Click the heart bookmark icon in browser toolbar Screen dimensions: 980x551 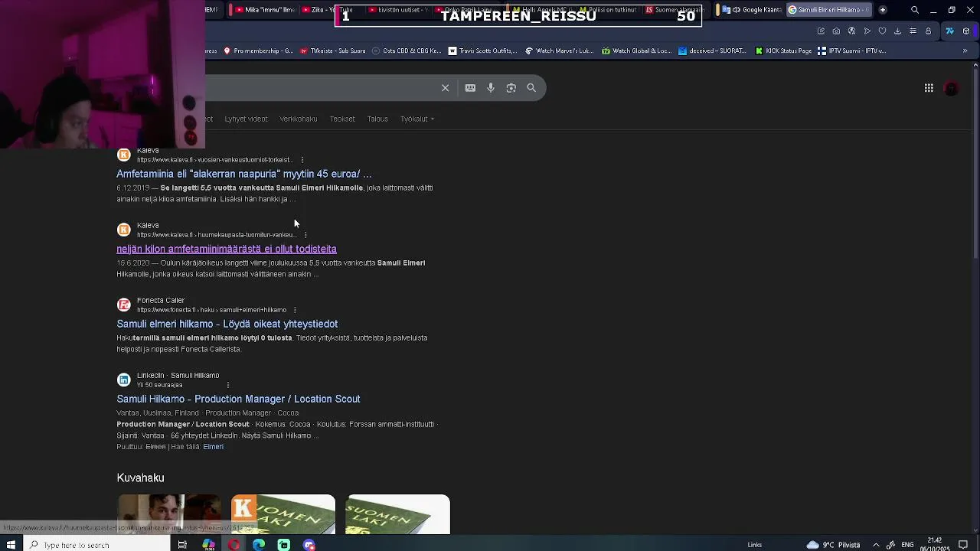[x=882, y=31]
